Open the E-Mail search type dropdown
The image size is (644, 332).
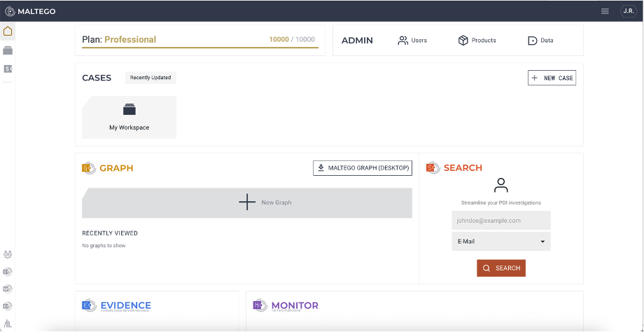click(x=501, y=241)
